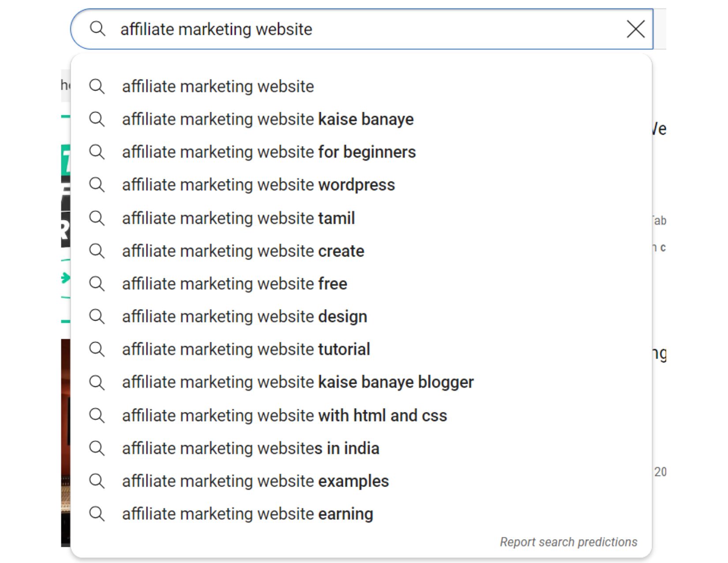Select 'affiliate marketing website kaise banaye blogger'

tap(298, 382)
